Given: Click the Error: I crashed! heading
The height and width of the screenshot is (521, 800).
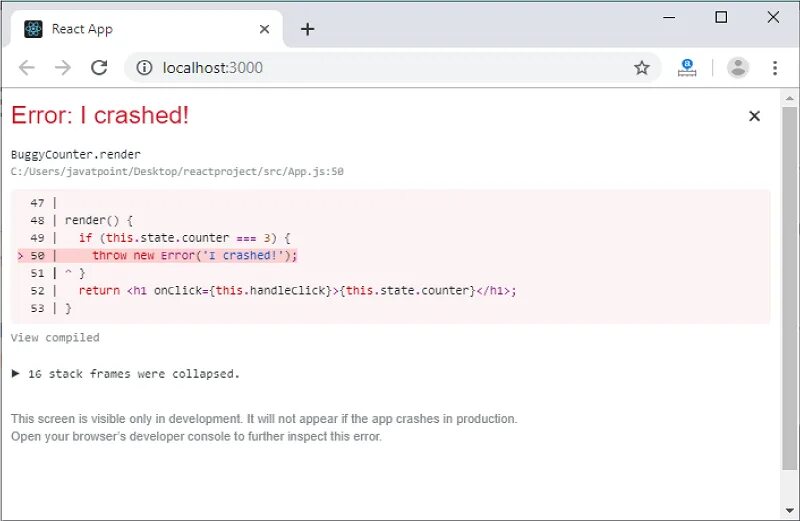Looking at the screenshot, I should pos(100,115).
